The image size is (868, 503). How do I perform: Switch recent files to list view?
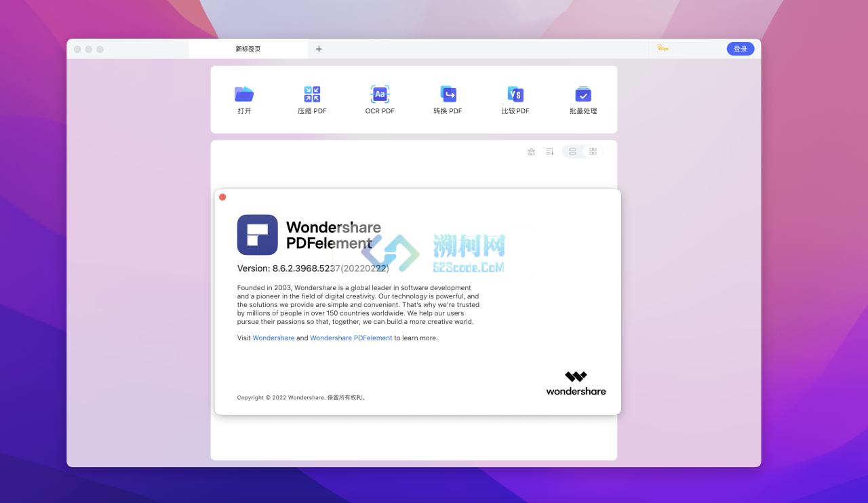click(x=572, y=151)
